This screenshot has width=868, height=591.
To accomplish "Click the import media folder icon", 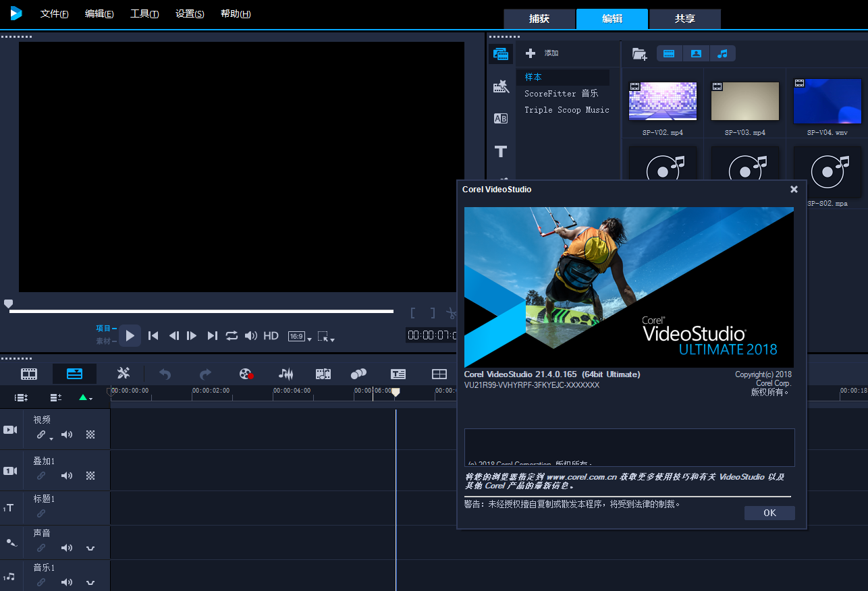I will coord(639,53).
